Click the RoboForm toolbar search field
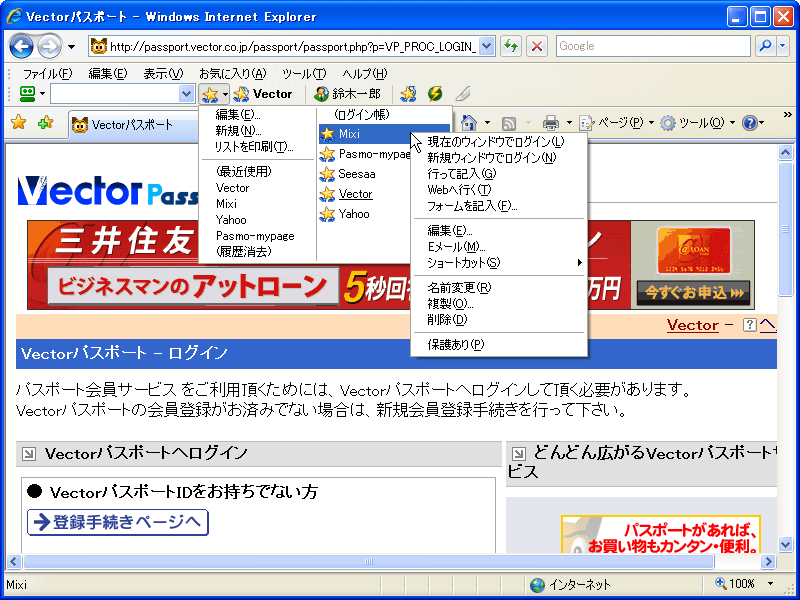800x600 pixels. click(x=115, y=94)
